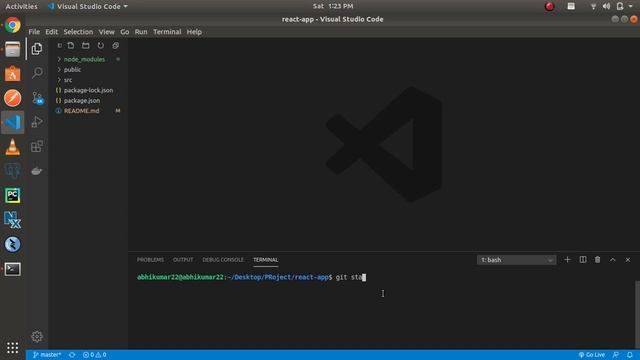
Task: Refresh the Explorer file tree
Action: click(x=100, y=45)
